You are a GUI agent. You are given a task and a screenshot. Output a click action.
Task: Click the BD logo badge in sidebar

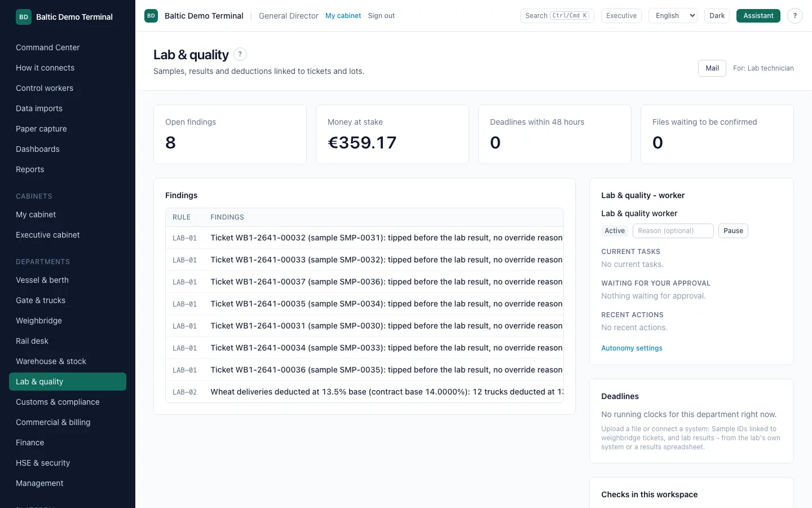[24, 17]
